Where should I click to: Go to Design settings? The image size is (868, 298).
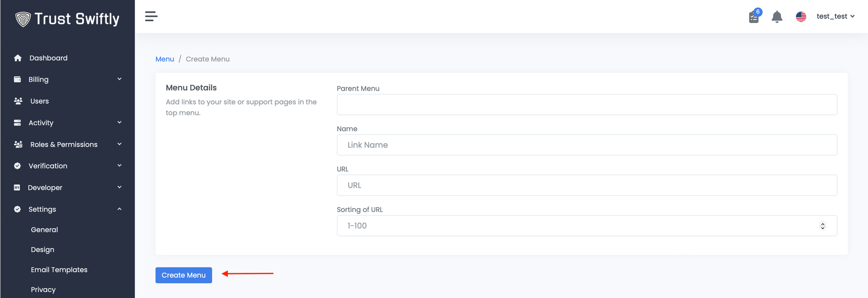(x=43, y=250)
